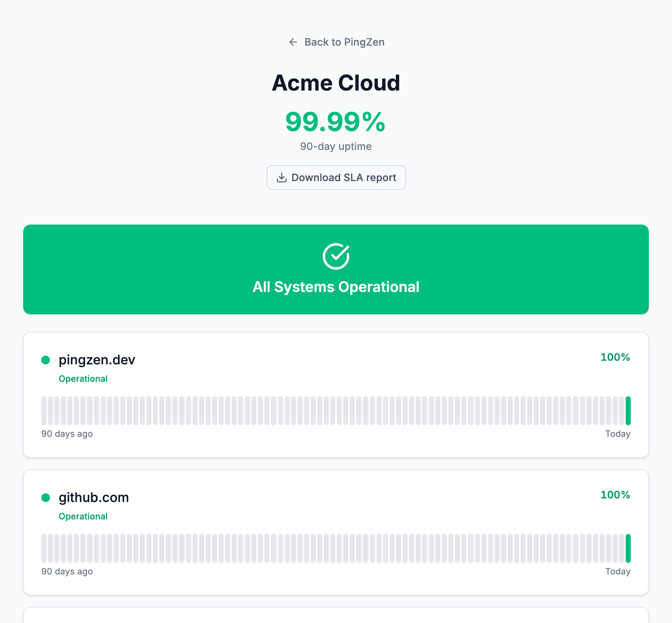Click the back arrow icon
The image size is (672, 623).
pyautogui.click(x=293, y=42)
